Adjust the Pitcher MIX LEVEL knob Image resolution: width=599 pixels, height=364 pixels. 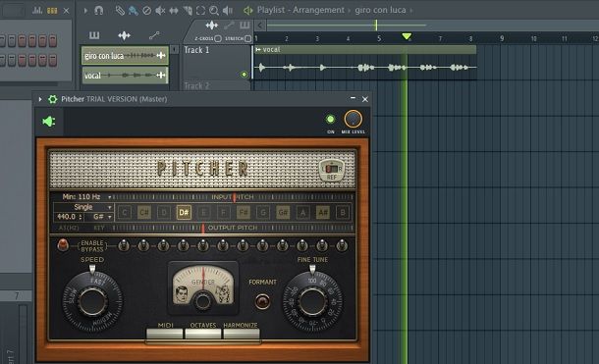[353, 119]
